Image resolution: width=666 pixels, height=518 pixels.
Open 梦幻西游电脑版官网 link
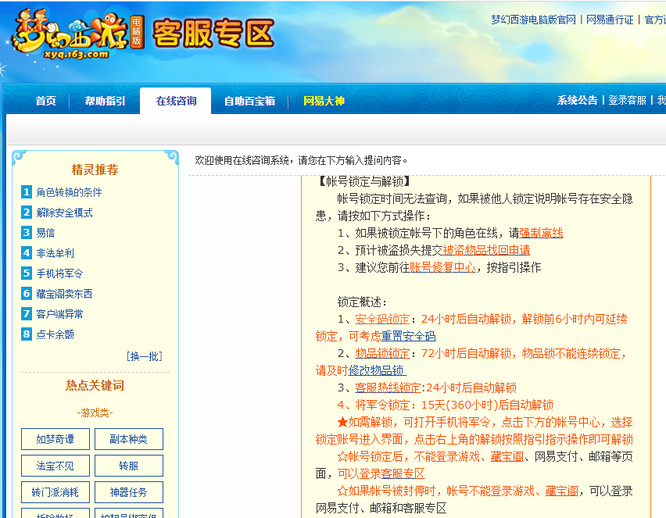(x=533, y=20)
